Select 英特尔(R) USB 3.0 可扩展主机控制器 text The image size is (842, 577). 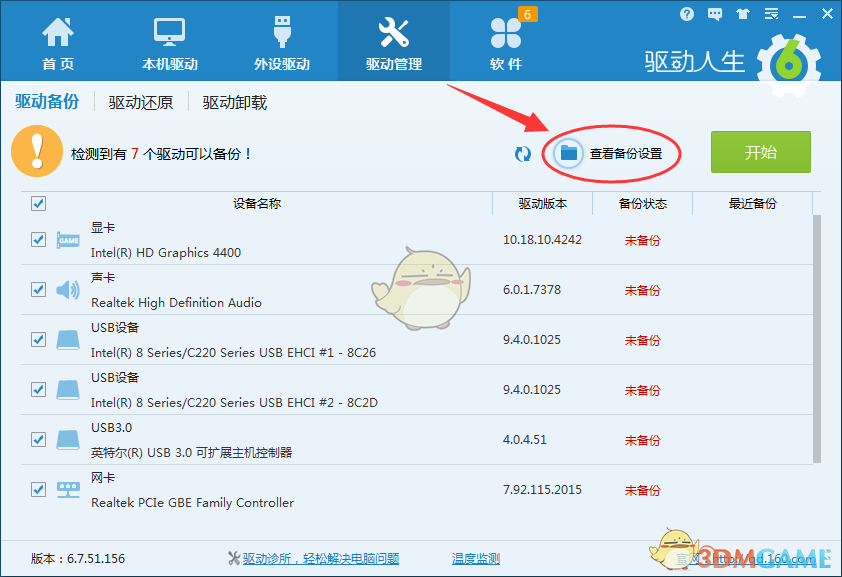click(x=191, y=452)
